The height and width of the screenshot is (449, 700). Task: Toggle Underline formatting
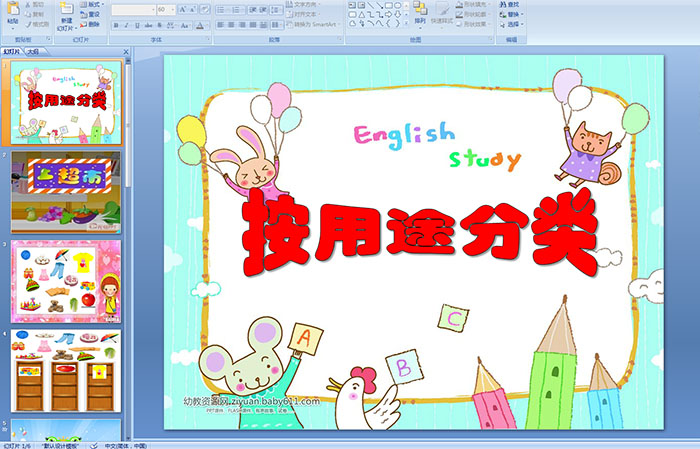137,25
